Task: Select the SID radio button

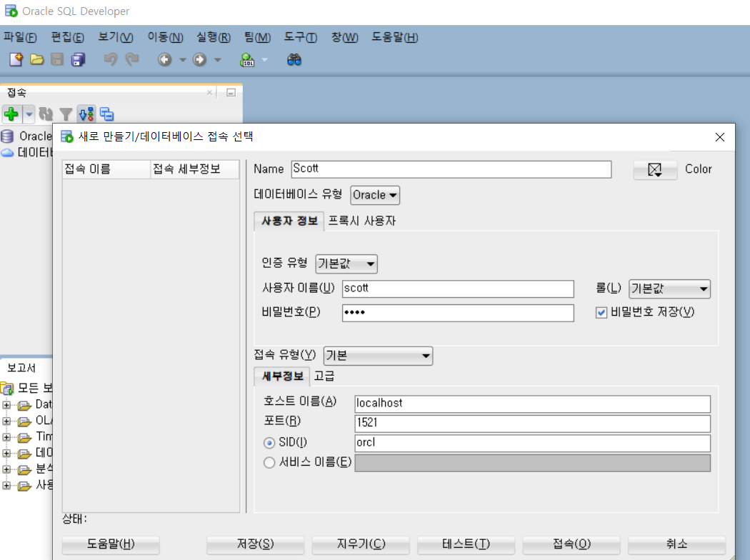Action: tap(269, 443)
